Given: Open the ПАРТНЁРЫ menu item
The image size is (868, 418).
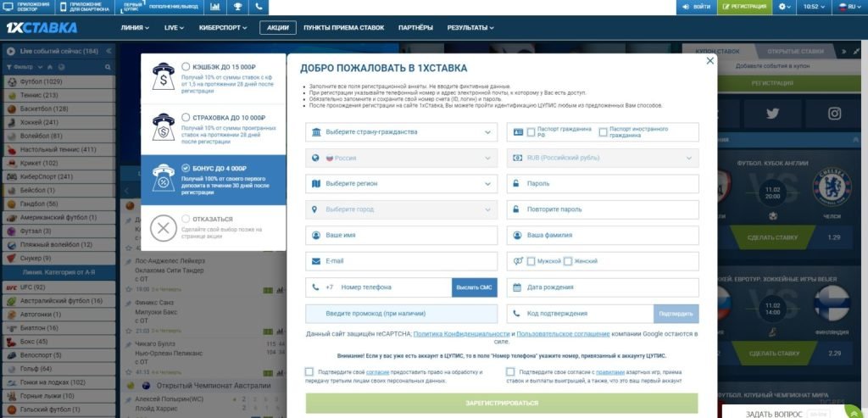Looking at the screenshot, I should pyautogui.click(x=415, y=28).
